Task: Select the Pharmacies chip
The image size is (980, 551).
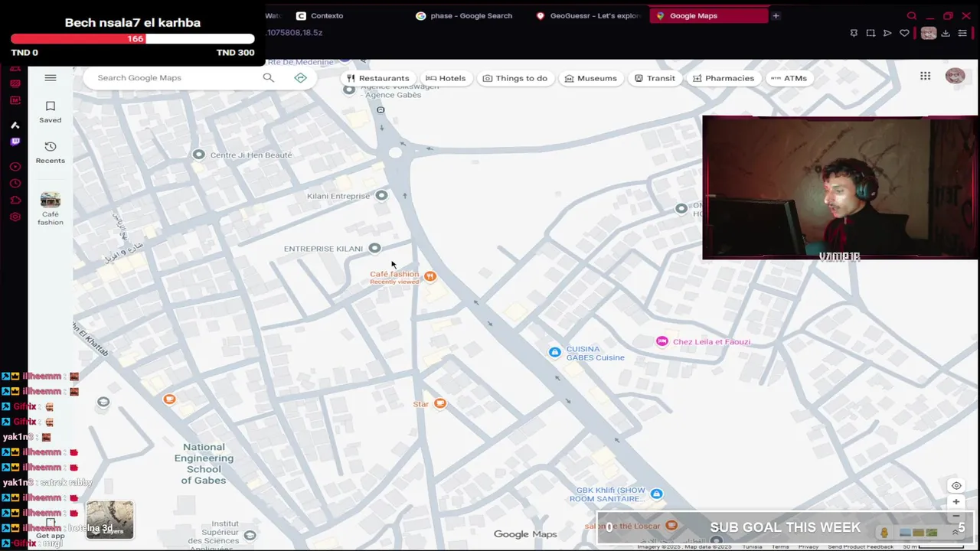Action: [x=724, y=78]
